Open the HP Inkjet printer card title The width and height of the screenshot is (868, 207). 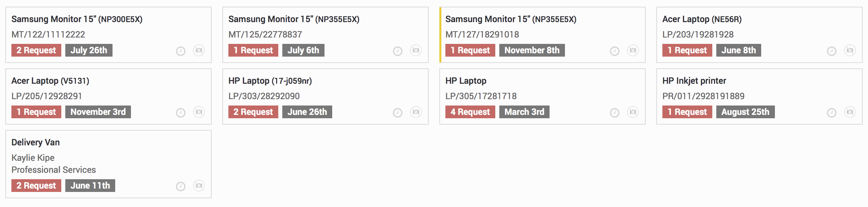(694, 81)
